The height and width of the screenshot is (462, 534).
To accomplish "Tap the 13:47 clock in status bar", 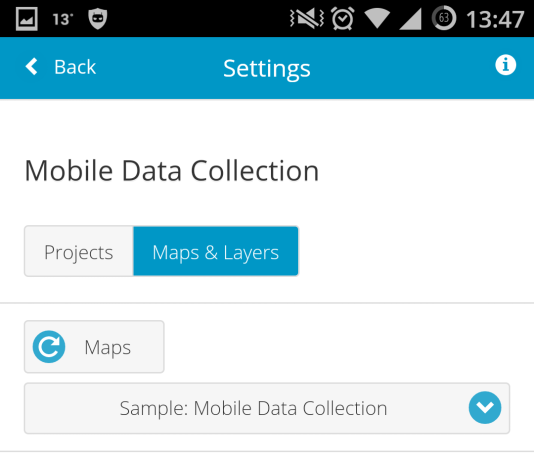I will (x=495, y=19).
